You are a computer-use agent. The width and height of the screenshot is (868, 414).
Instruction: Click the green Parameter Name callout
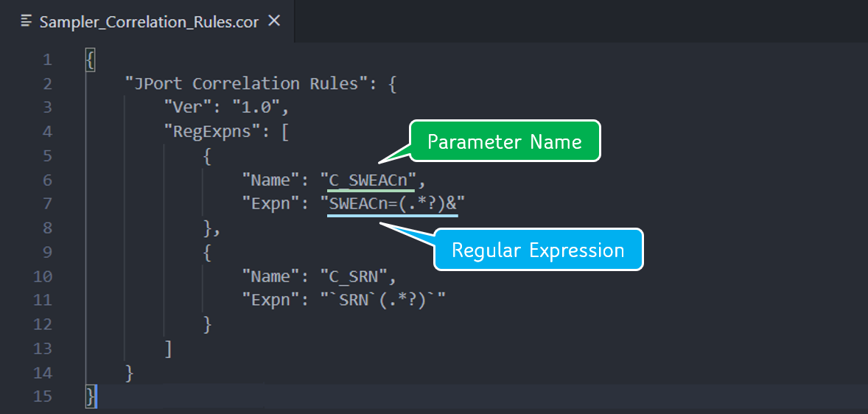point(505,141)
